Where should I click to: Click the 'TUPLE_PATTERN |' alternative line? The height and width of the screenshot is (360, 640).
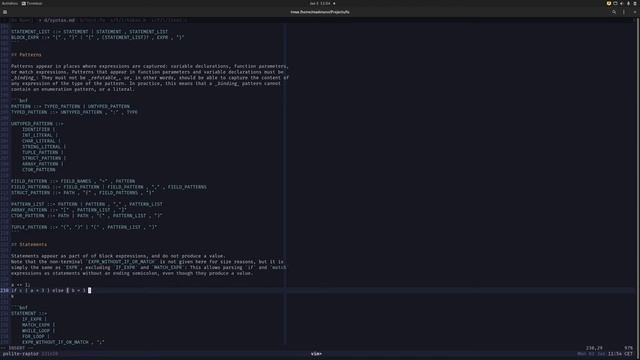pos(42,152)
